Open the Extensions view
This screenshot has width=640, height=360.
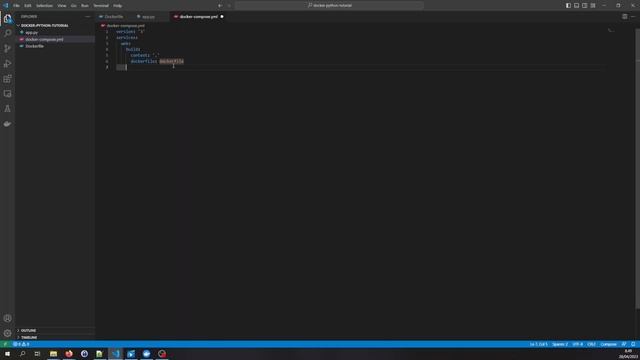tap(7, 79)
